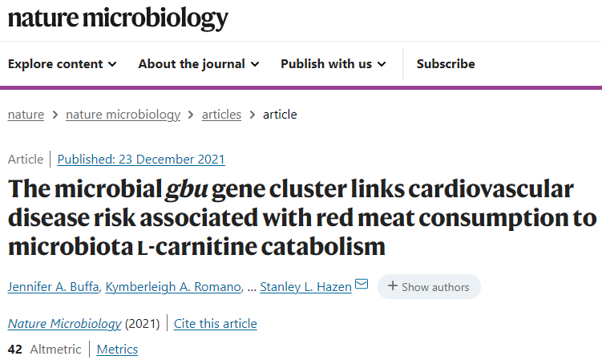Viewport: 602px width, 364px height.
Task: Click the envelope icon beside Stanley L. Hazen
Action: point(362,284)
